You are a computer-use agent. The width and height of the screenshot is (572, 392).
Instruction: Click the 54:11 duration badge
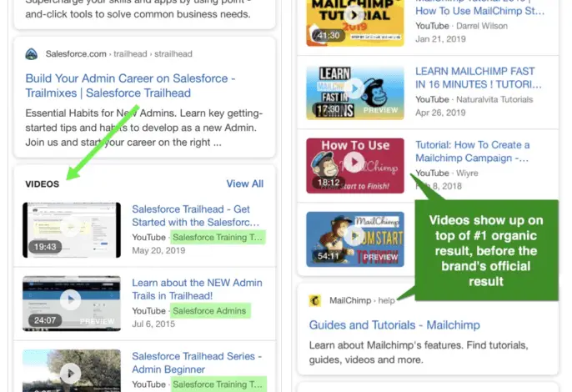point(329,256)
